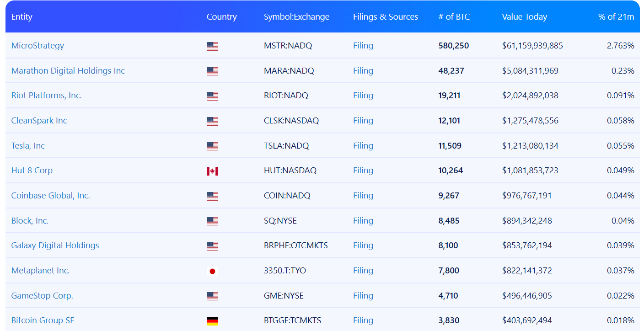The height and width of the screenshot is (331, 644).
Task: Click the Canada flag in Hut 8 row
Action: [212, 171]
